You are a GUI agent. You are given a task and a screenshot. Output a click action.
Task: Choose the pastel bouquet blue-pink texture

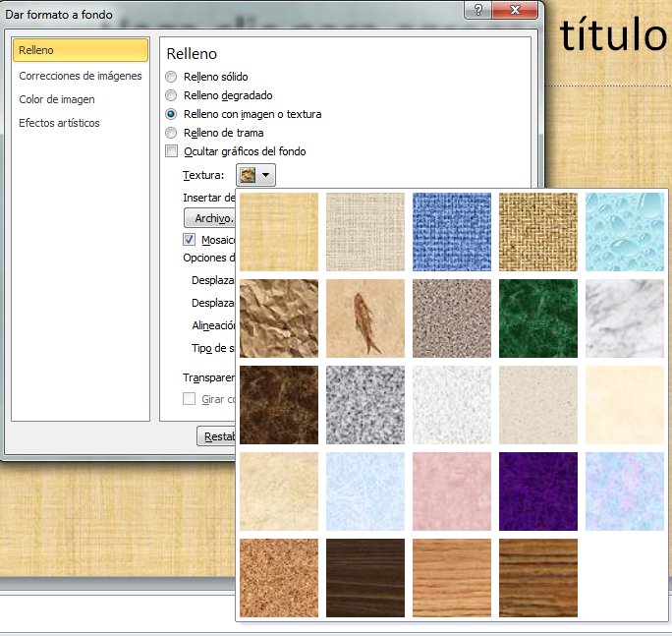pyautogui.click(x=625, y=491)
